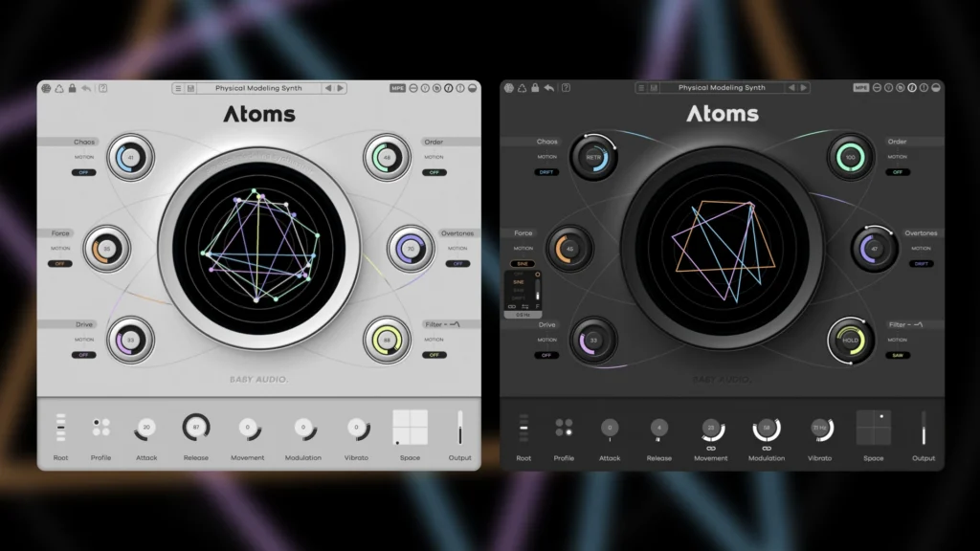Screen dimensions: 980x551
Task: Open Overtones motion DRIFT selector in dark window
Action: [922, 264]
